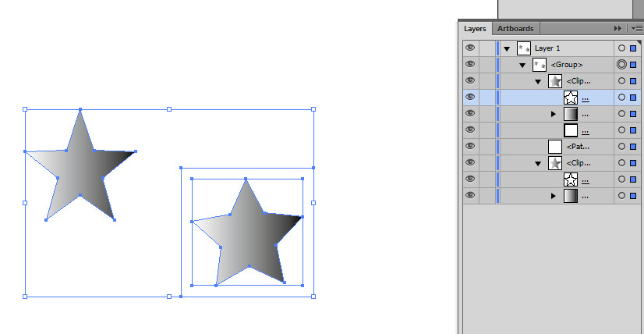Click top anchor point of right star

(246, 179)
